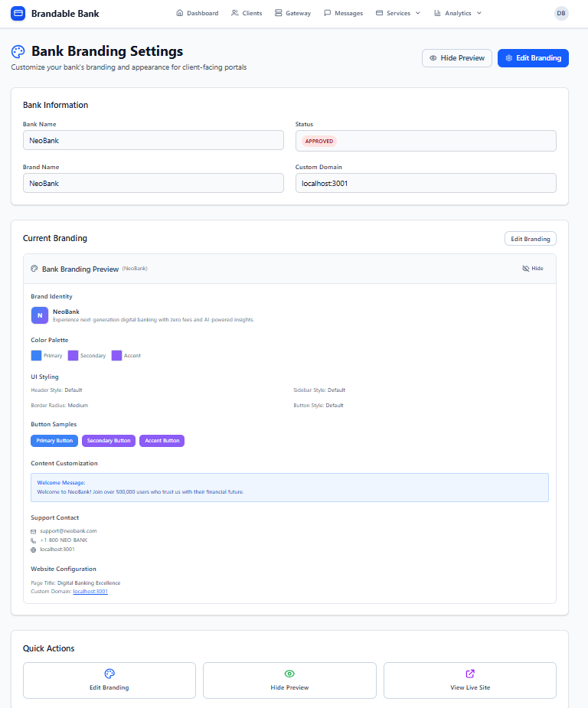The width and height of the screenshot is (588, 708).
Task: Click the NeoBank purple N logo
Action: pyautogui.click(x=40, y=315)
